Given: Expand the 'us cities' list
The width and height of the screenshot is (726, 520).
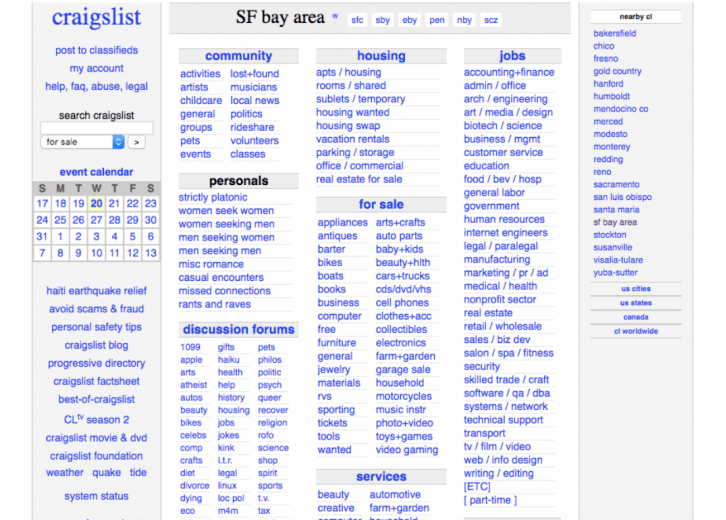Looking at the screenshot, I should [636, 288].
